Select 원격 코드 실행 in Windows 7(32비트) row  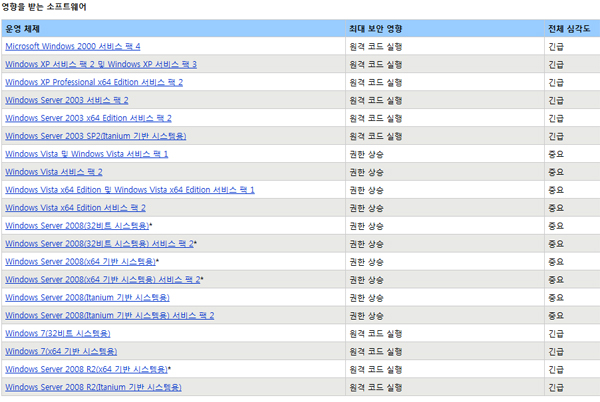(376, 334)
